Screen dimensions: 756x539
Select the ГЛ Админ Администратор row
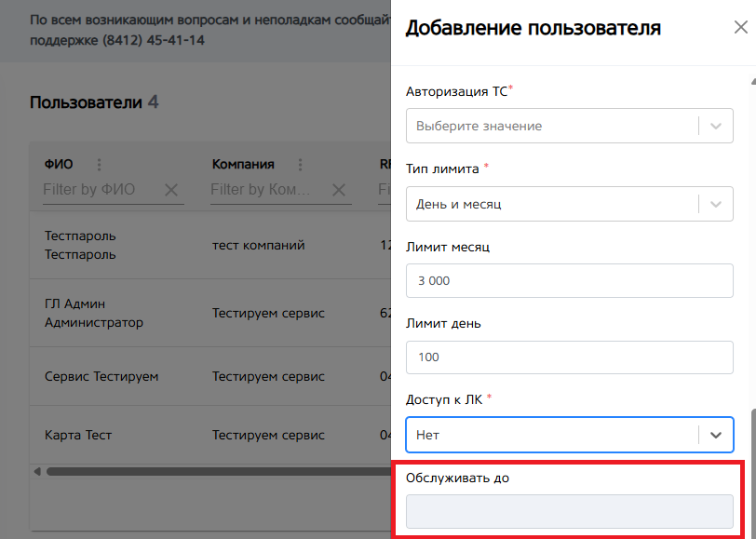click(x=210, y=313)
